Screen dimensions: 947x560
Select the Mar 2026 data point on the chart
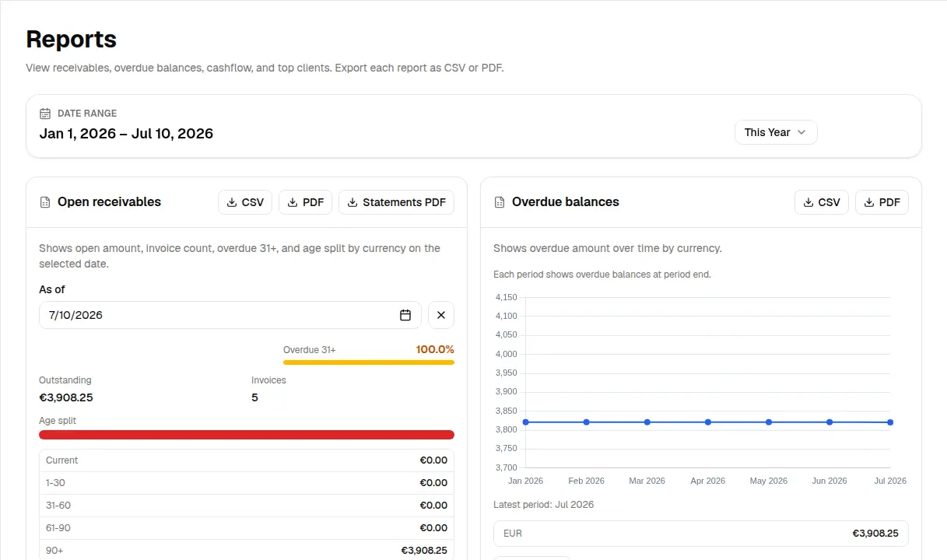click(647, 422)
